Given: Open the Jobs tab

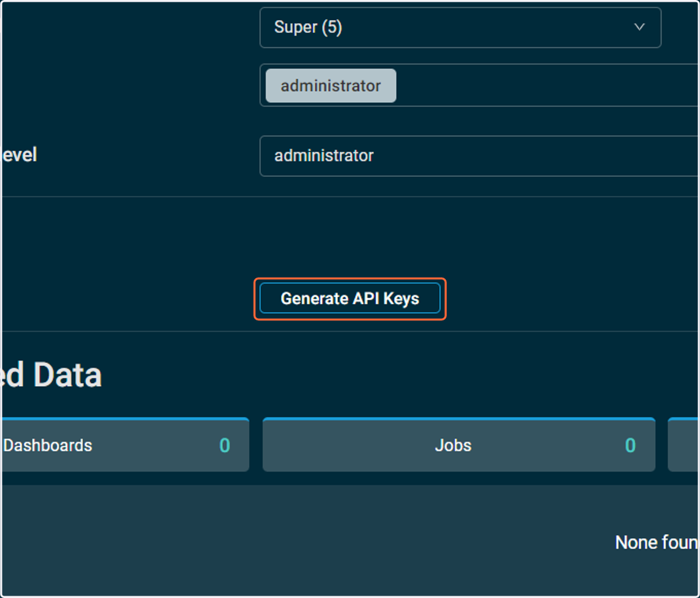Looking at the screenshot, I should pyautogui.click(x=459, y=445).
